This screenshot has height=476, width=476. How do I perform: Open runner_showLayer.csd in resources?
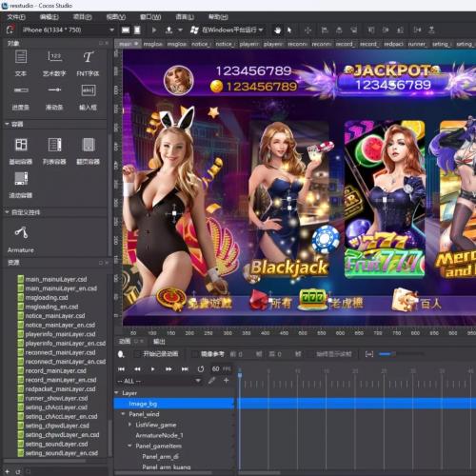click(56, 398)
